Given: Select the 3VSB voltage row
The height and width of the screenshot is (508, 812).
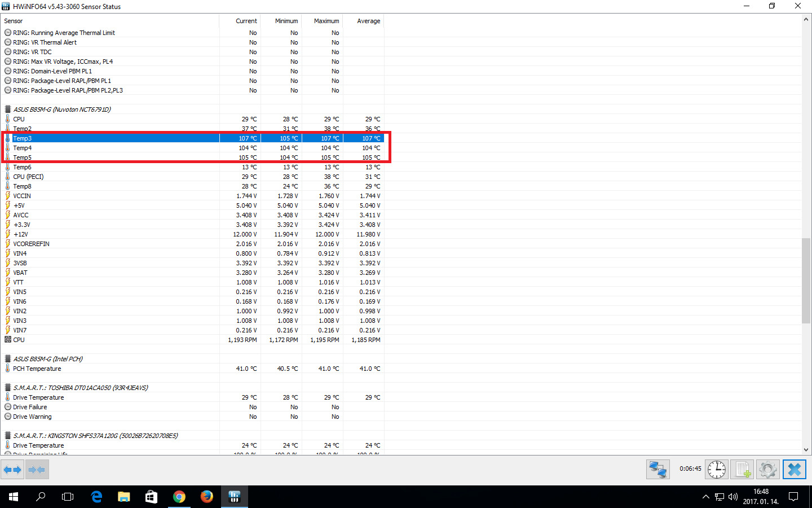Looking at the screenshot, I should tap(193, 263).
